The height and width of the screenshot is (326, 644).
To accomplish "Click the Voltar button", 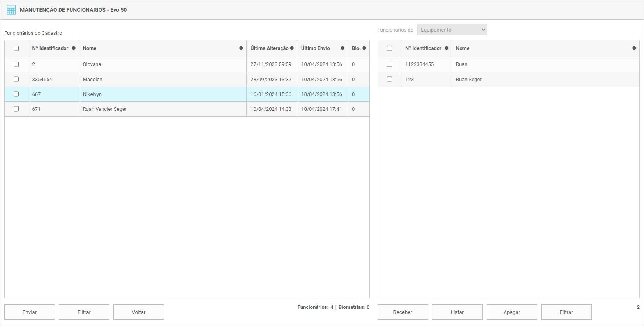I will coord(139,312).
